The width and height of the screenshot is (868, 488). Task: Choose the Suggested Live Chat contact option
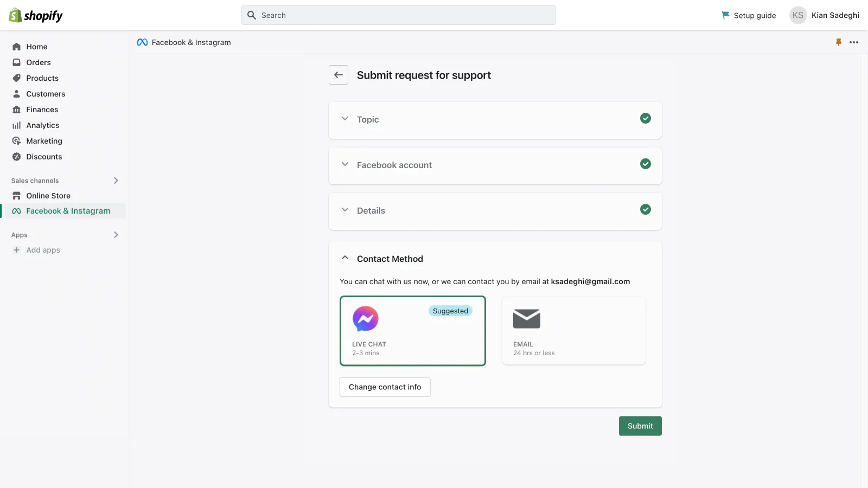[413, 331]
